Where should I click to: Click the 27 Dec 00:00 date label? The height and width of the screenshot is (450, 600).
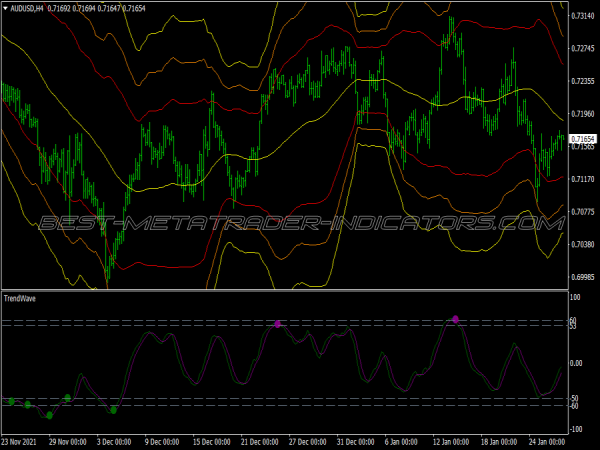click(x=308, y=442)
